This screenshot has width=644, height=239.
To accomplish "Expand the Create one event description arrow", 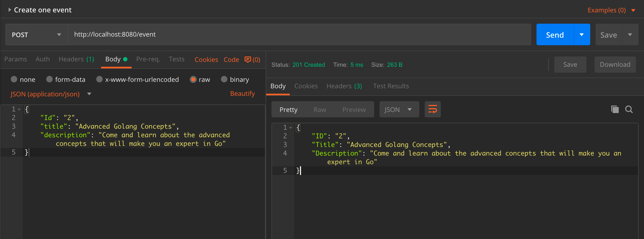I will pyautogui.click(x=10, y=10).
